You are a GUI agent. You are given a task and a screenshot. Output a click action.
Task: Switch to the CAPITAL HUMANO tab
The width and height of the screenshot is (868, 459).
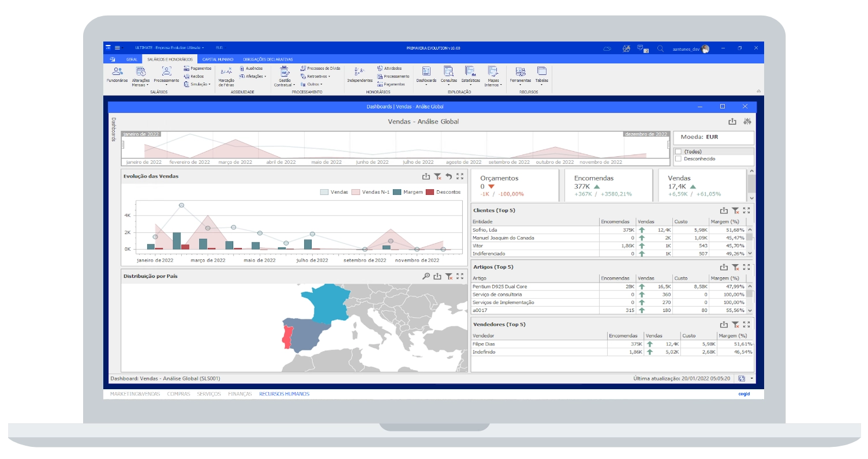tap(217, 59)
